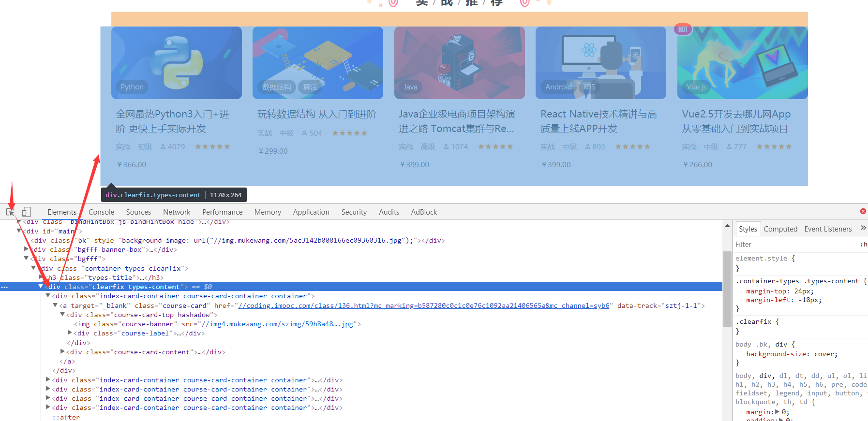Open the 玩转数据结构 course title

coord(317,115)
